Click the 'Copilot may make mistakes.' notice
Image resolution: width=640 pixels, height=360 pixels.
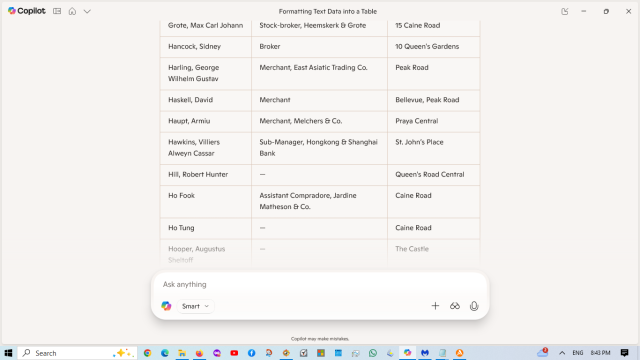[320, 339]
